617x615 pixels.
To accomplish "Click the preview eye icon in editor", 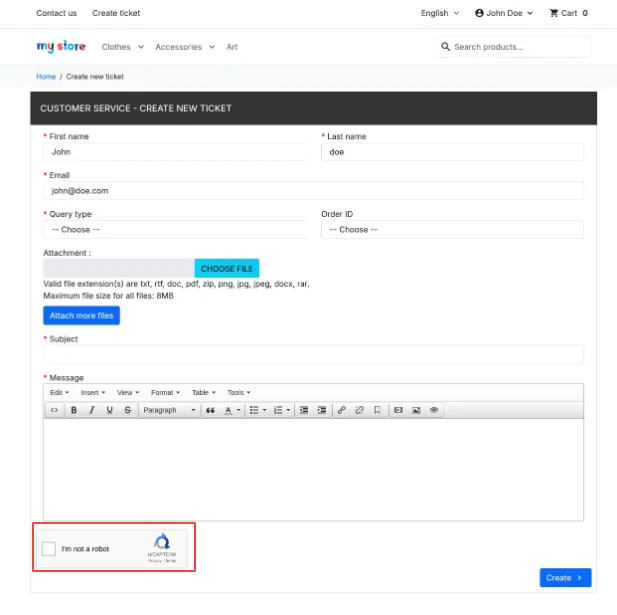I will pos(434,410).
